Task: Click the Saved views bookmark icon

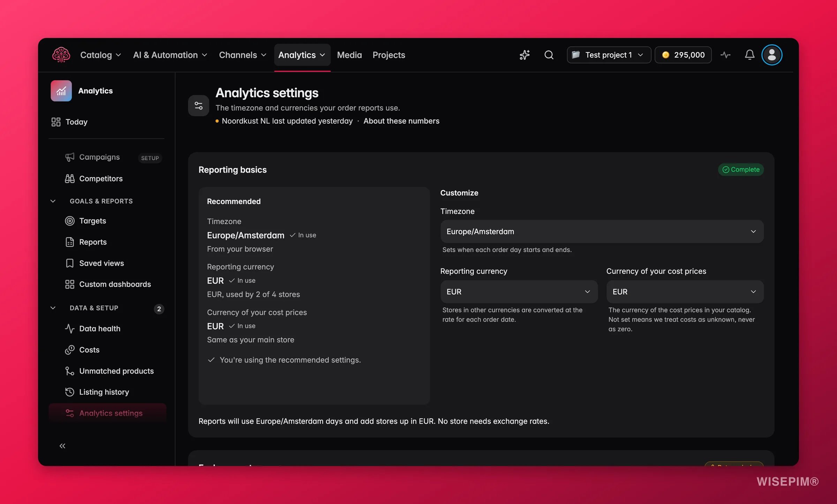Action: point(70,263)
